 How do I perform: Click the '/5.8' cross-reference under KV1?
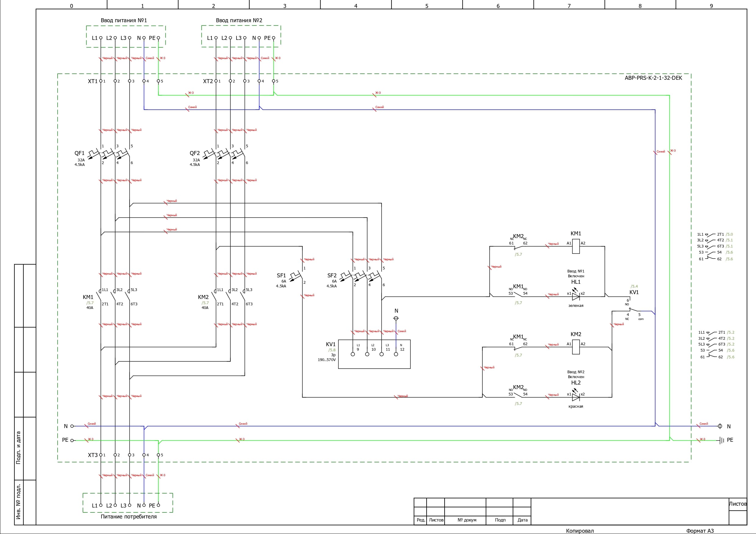coord(332,350)
